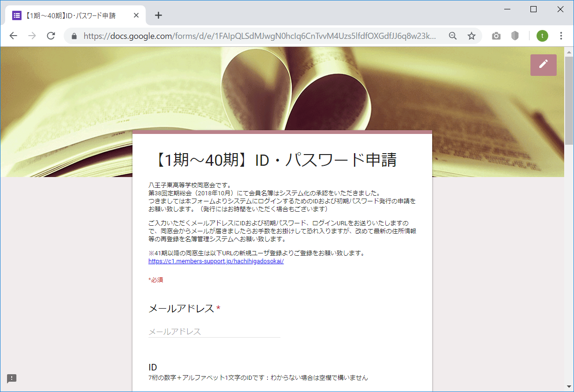Close the ID・パスワード申請 tab
The image size is (574, 392).
136,15
